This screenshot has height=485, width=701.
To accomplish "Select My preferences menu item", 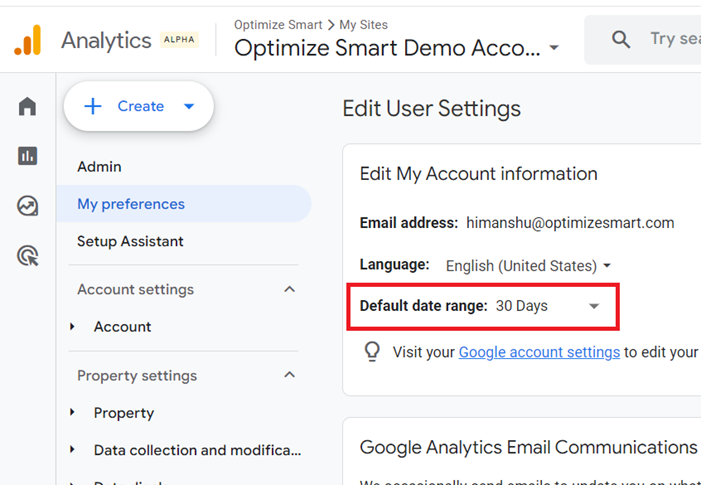I will [184, 204].
